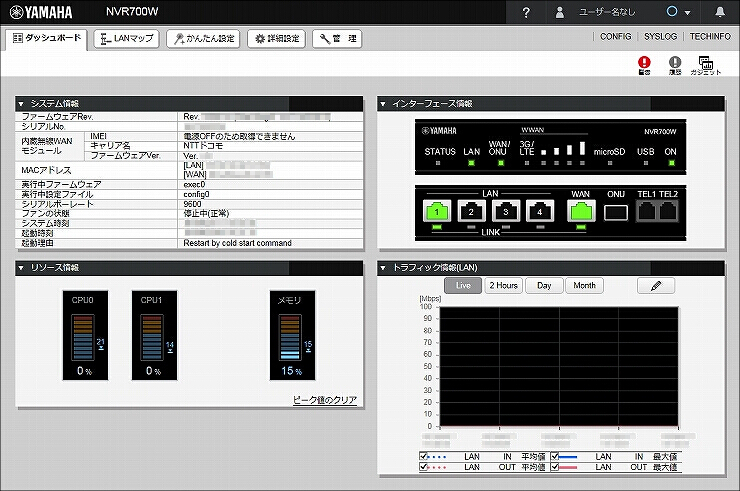Open the 詳細設定 tab
The image size is (740, 491).
(x=277, y=39)
